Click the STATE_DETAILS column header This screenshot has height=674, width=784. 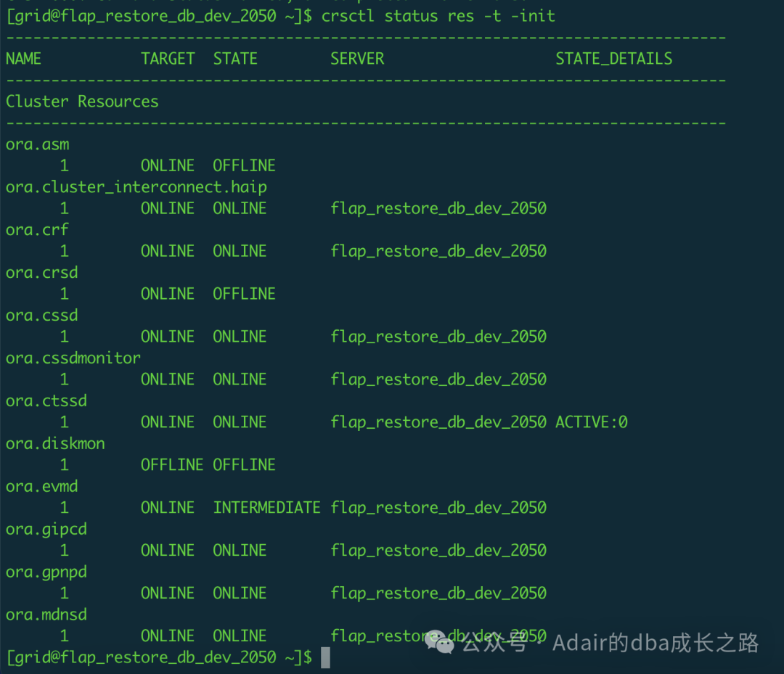coord(614,59)
